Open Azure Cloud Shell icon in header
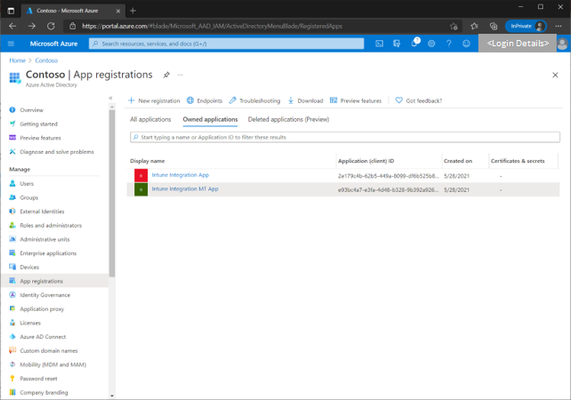This screenshot has height=400, width=571. [379, 44]
